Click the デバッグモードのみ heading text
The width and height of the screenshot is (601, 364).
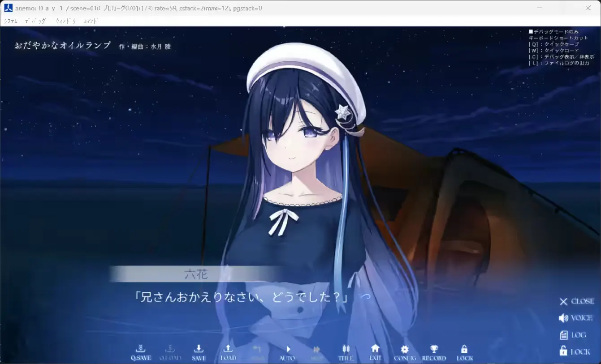pos(554,32)
